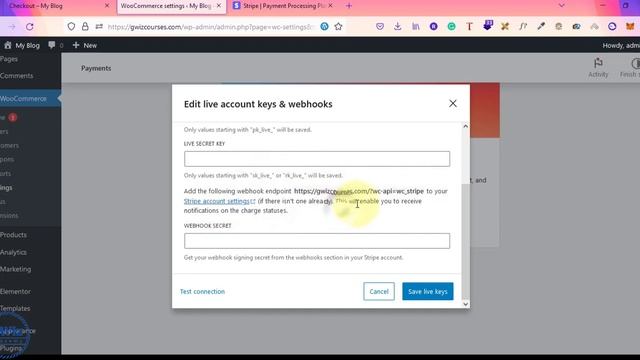Viewport: 640px width, 360px height.
Task: Click the dialog scrollbar up arrow
Action: (x=465, y=127)
